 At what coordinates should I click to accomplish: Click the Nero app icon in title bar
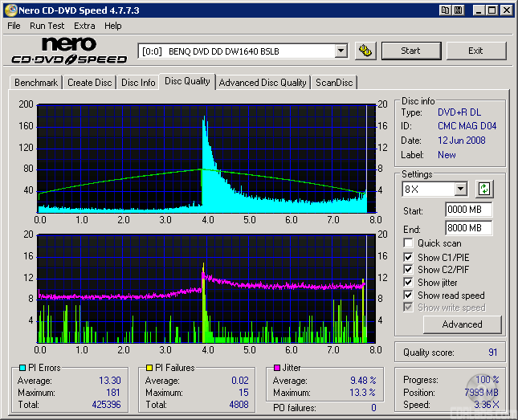[x=10, y=10]
